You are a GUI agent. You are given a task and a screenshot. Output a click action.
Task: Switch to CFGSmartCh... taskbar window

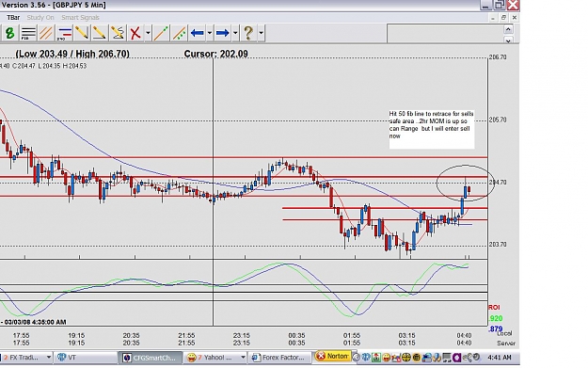(151, 358)
